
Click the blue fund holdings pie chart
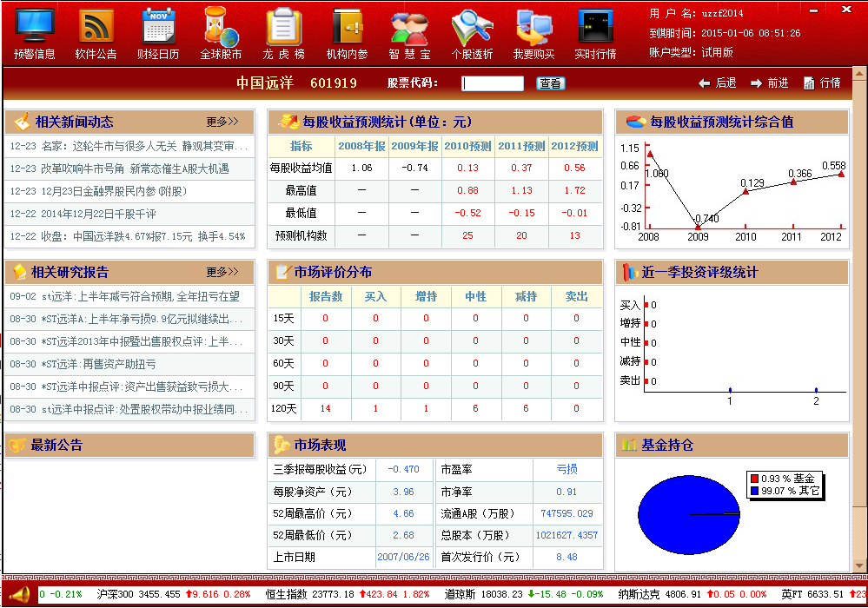tap(688, 514)
